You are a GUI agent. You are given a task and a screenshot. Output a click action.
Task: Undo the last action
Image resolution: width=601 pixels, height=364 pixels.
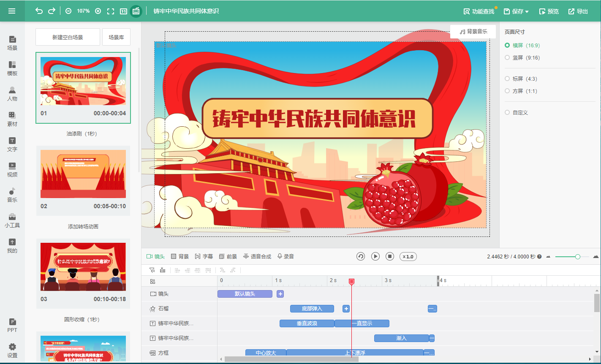click(39, 11)
